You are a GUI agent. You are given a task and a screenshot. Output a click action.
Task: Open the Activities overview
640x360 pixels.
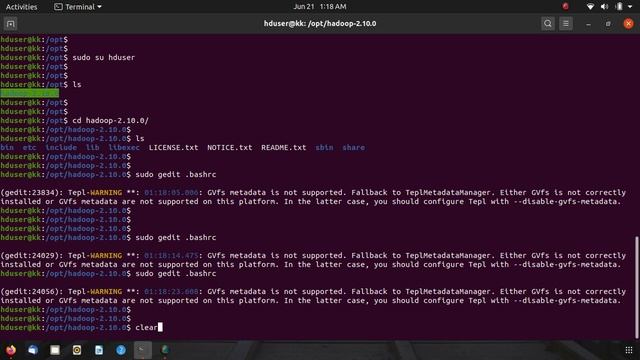21,7
